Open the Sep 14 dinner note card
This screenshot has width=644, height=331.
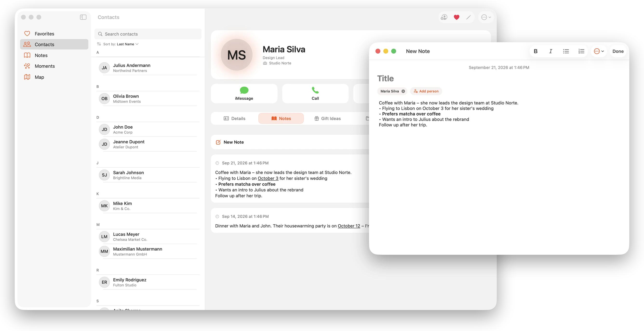click(290, 221)
